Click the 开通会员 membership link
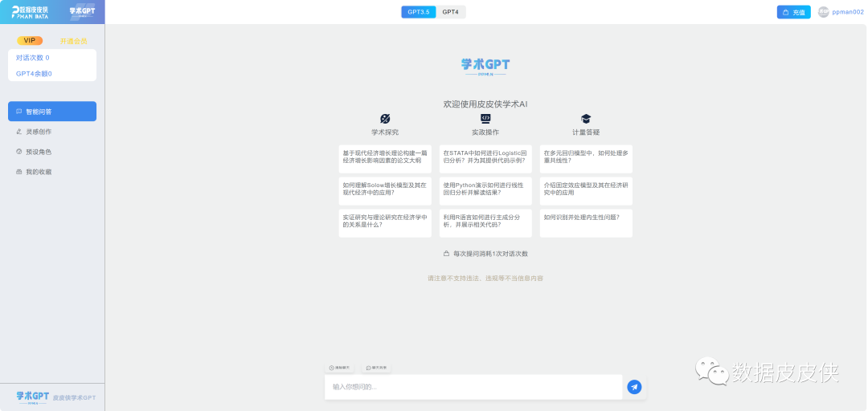 pos(74,41)
